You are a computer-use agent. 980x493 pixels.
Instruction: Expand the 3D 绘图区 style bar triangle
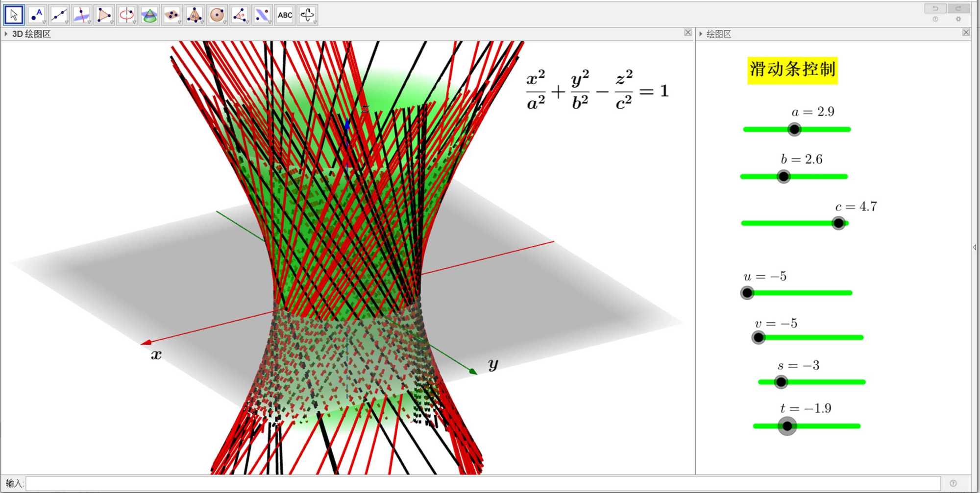pyautogui.click(x=6, y=34)
